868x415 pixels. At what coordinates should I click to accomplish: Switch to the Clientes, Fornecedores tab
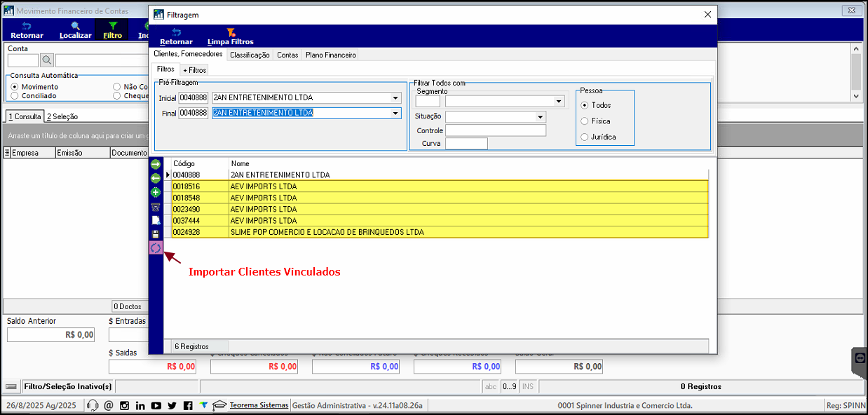pyautogui.click(x=188, y=54)
